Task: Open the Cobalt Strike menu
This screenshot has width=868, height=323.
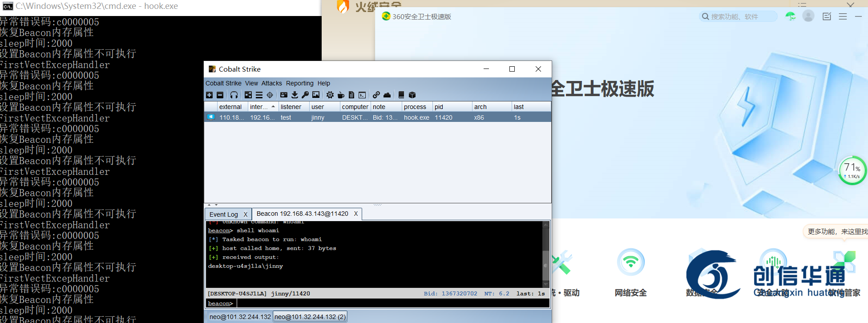Action: click(223, 83)
